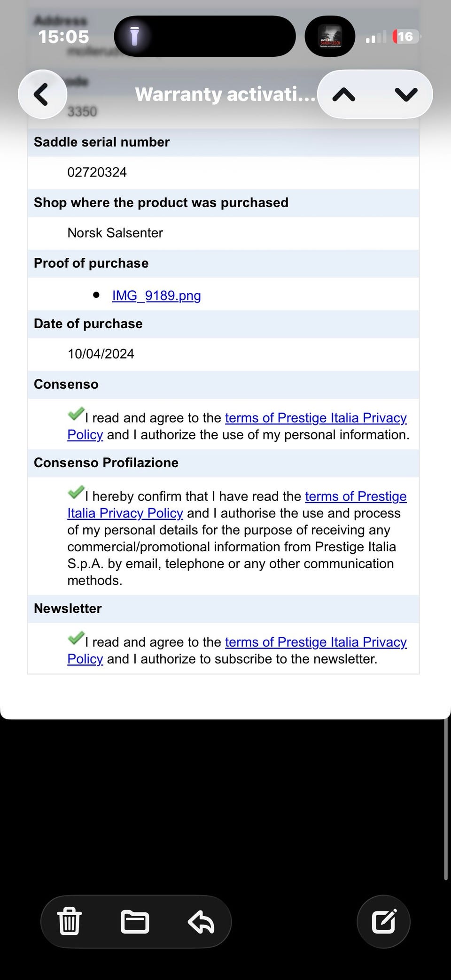This screenshot has height=980, width=451.
Task: Tap Newsletter green checkmark
Action: click(76, 638)
